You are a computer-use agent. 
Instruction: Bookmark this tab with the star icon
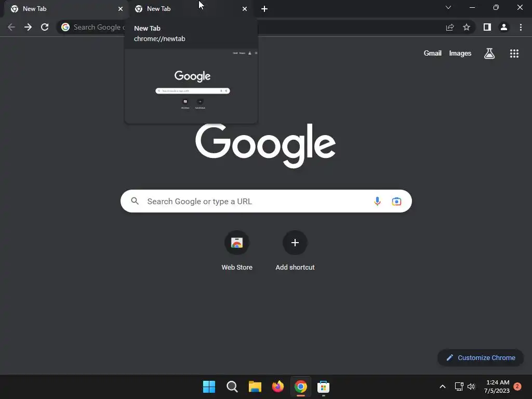click(467, 27)
